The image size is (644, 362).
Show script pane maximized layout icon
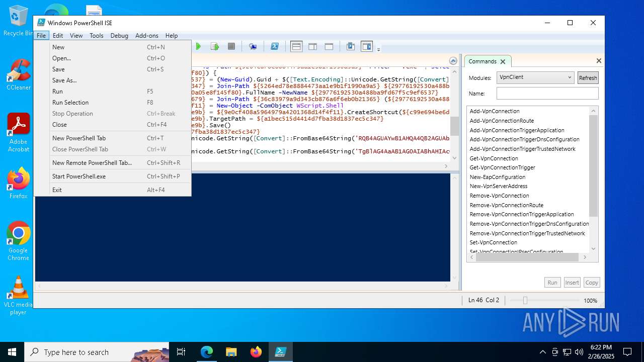329,47
